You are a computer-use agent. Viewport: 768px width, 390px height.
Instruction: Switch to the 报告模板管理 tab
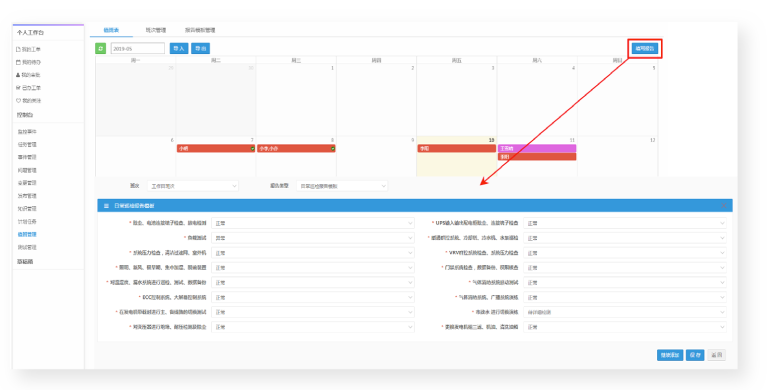point(200,30)
